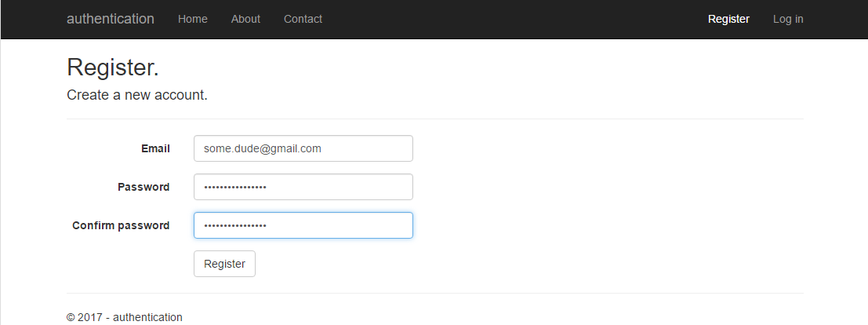Open the Home navigation item
Viewport: 868px width, 325px height.
click(193, 19)
